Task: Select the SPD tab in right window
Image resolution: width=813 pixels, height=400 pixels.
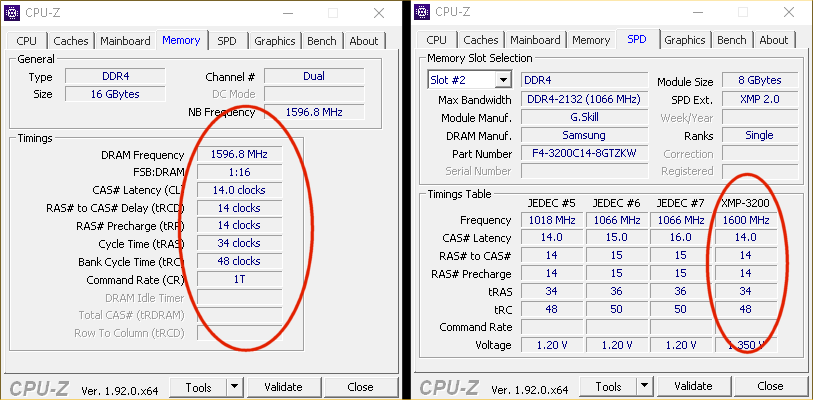Action: coord(637,39)
